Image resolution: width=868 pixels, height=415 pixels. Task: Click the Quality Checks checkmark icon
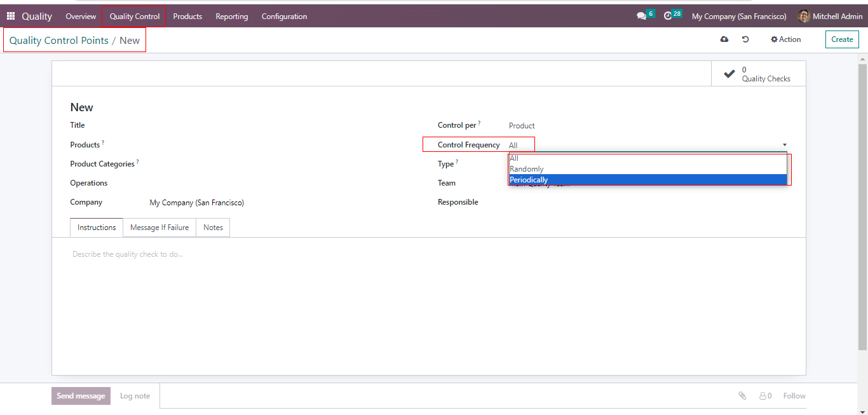point(729,74)
